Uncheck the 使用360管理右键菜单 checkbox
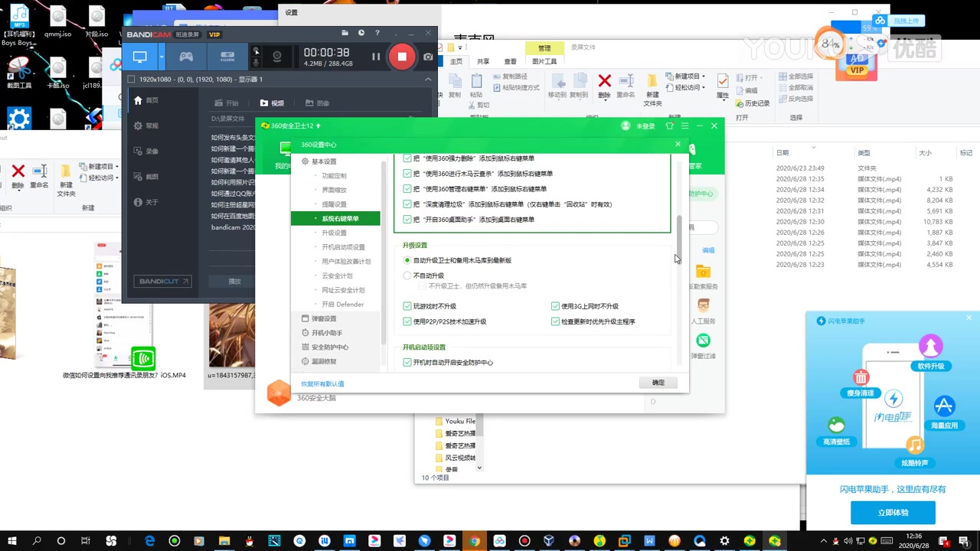Image resolution: width=980 pixels, height=551 pixels. coord(407,189)
